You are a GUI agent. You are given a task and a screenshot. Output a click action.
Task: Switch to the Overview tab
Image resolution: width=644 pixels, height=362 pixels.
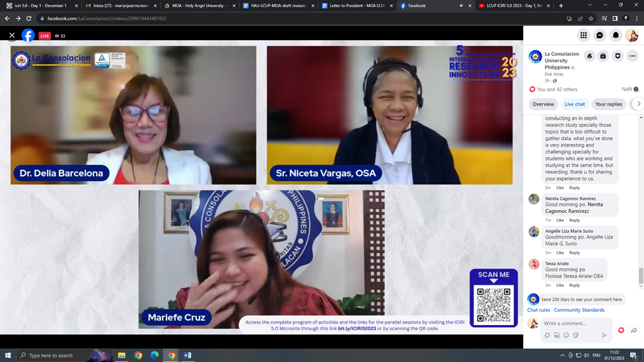click(x=543, y=104)
